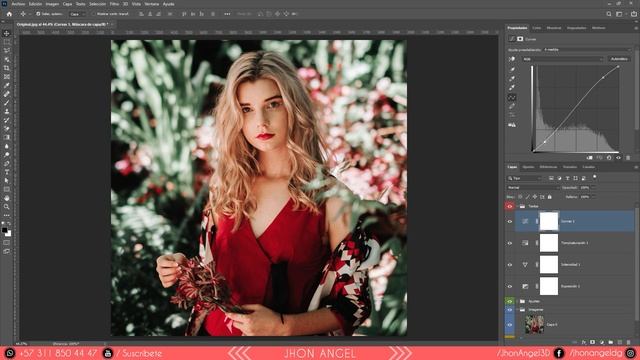Image resolution: width=640 pixels, height=360 pixels.
Task: Toggle visibility of the Tono/saturación 1 layer
Action: coord(509,243)
